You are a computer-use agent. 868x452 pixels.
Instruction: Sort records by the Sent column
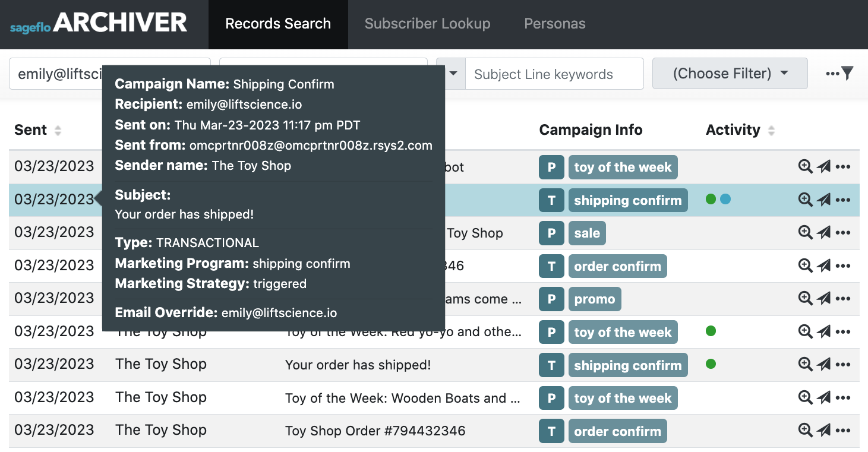[x=38, y=130]
